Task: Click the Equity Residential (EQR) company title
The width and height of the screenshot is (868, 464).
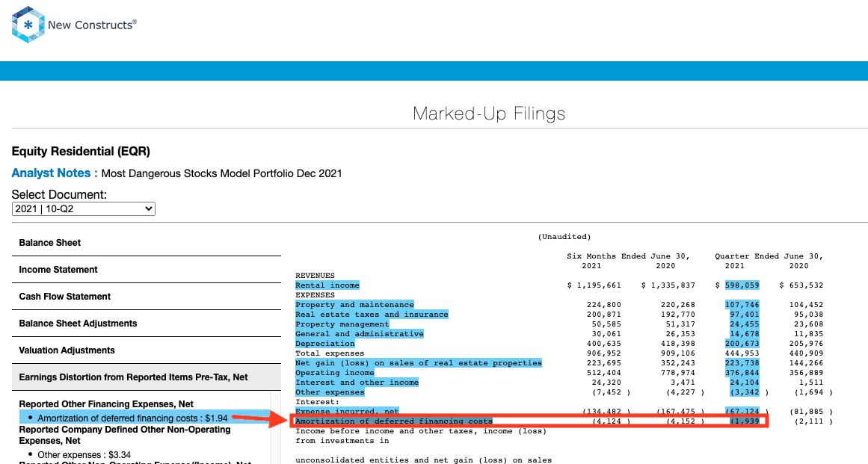Action: click(x=81, y=152)
